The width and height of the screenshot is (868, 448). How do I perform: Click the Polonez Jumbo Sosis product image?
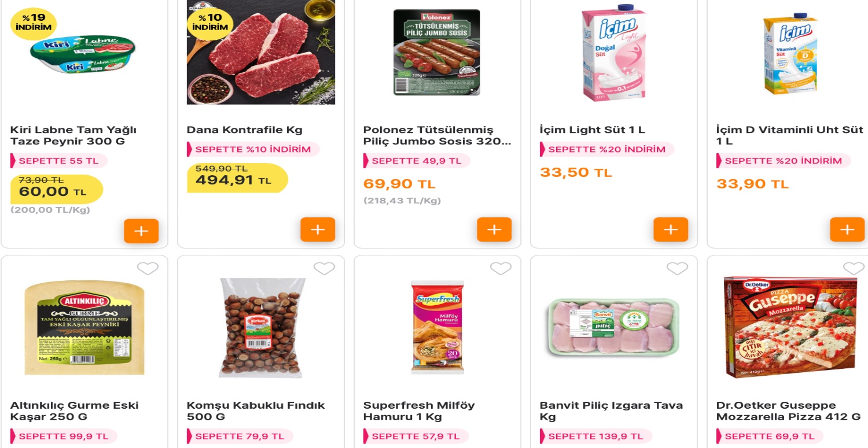click(x=437, y=52)
